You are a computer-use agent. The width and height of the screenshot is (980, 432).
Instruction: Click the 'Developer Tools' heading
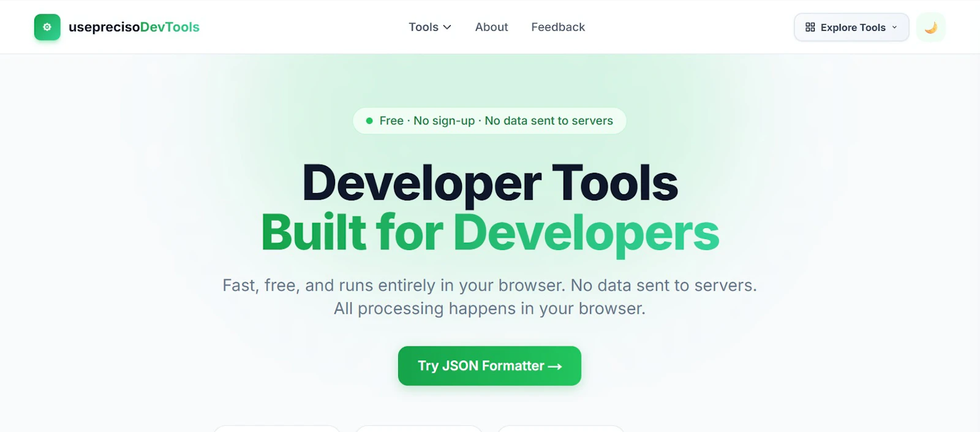(490, 183)
